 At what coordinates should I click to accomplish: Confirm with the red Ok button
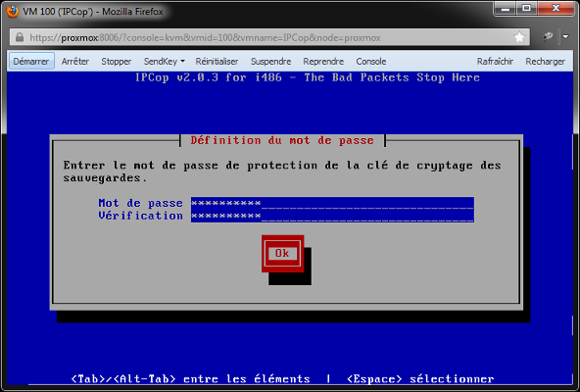click(x=282, y=254)
